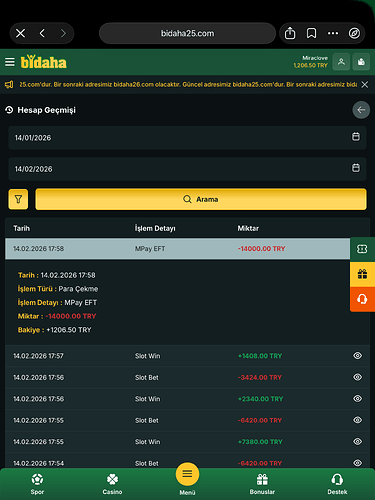Go forward in browser history
The height and width of the screenshot is (500, 375).
pyautogui.click(x=63, y=33)
